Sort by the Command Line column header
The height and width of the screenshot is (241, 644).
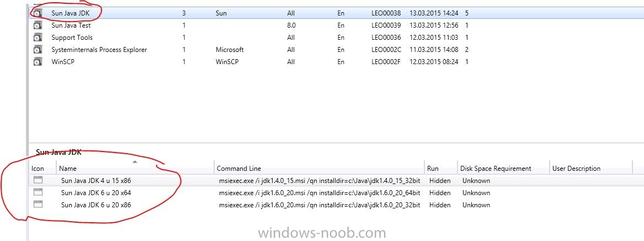pos(319,168)
